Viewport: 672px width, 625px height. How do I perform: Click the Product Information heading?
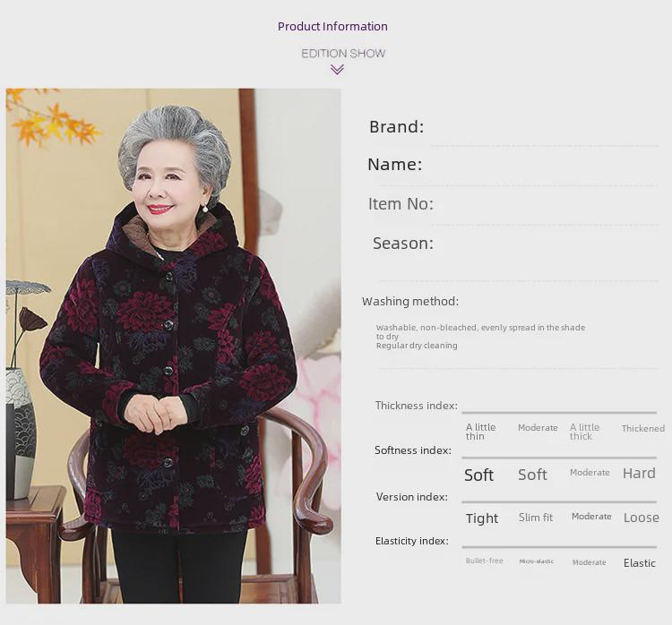point(332,27)
